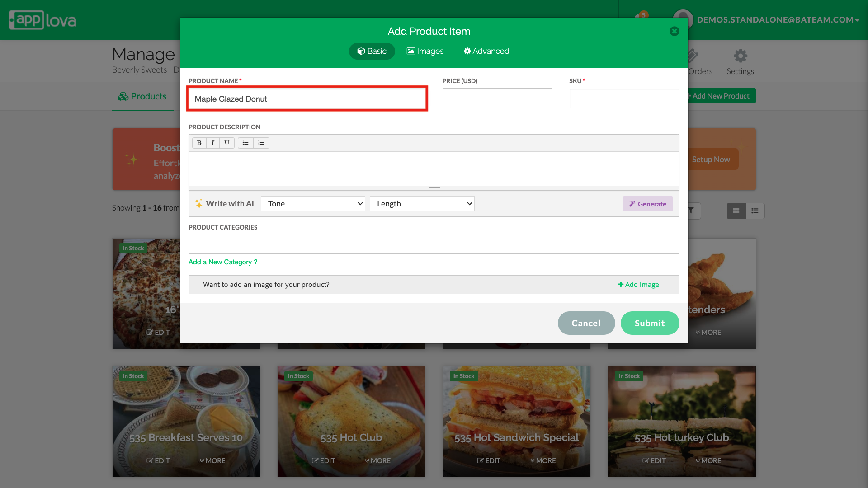Click the SKU input field
The width and height of the screenshot is (868, 488).
[624, 98]
